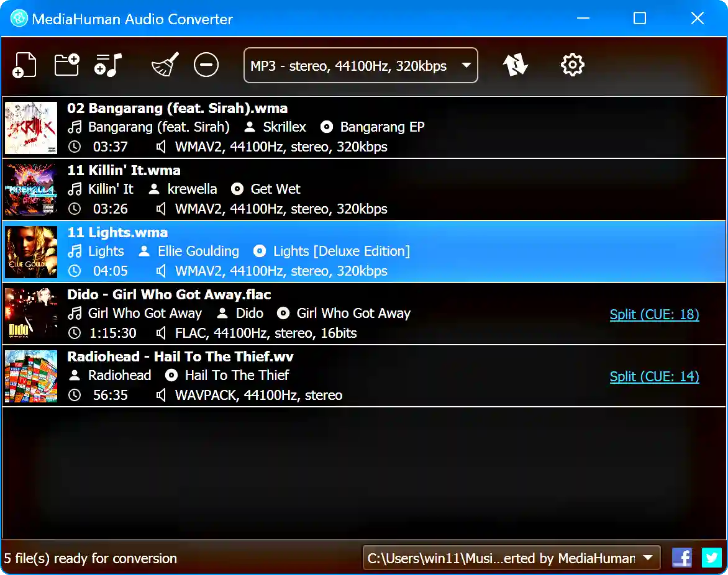Click album title Get Wet
Screen dimensions: 728x575
275,189
